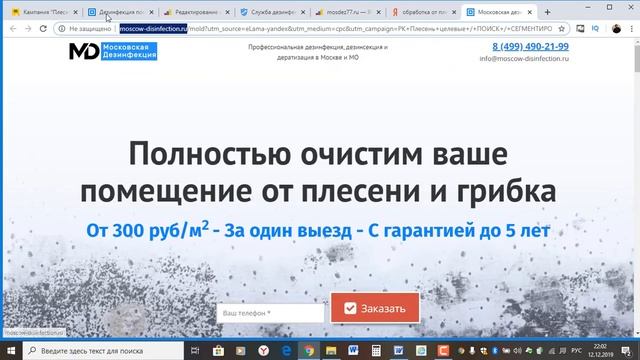640x360 pixels.
Task: Click the address bar URL text
Action: pyautogui.click(x=336, y=29)
